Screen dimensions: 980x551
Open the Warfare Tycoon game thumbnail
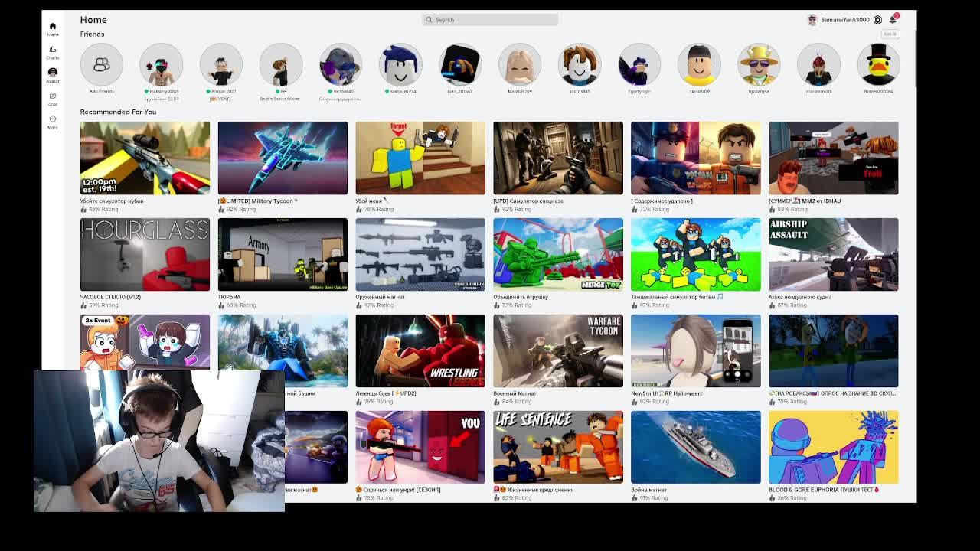tap(558, 350)
